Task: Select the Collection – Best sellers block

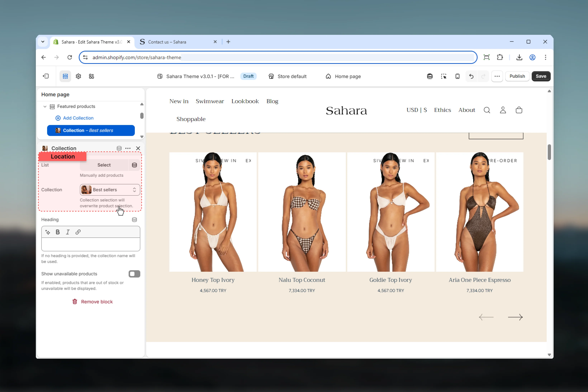Action: 91,131
